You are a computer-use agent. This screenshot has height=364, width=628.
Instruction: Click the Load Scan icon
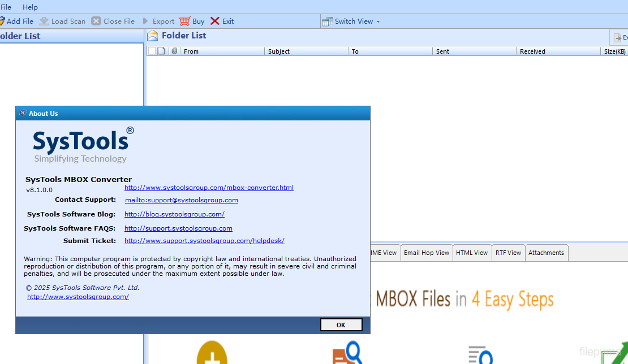[44, 21]
